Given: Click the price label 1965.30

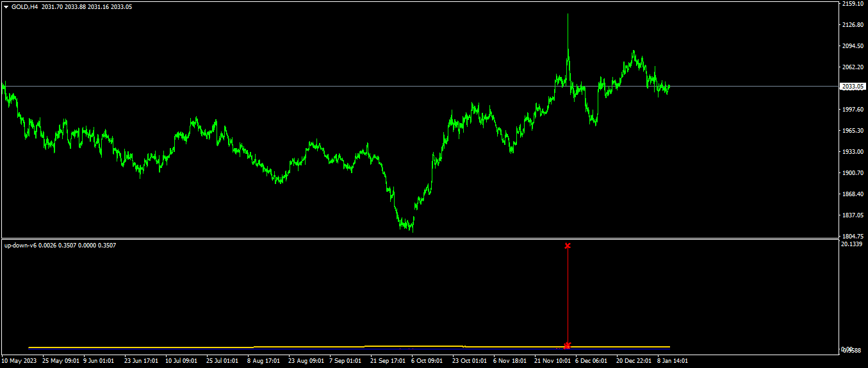Looking at the screenshot, I should coord(853,131).
